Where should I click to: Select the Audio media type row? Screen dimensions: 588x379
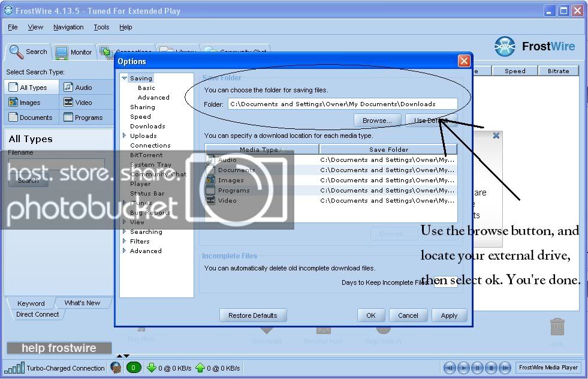tap(331, 160)
